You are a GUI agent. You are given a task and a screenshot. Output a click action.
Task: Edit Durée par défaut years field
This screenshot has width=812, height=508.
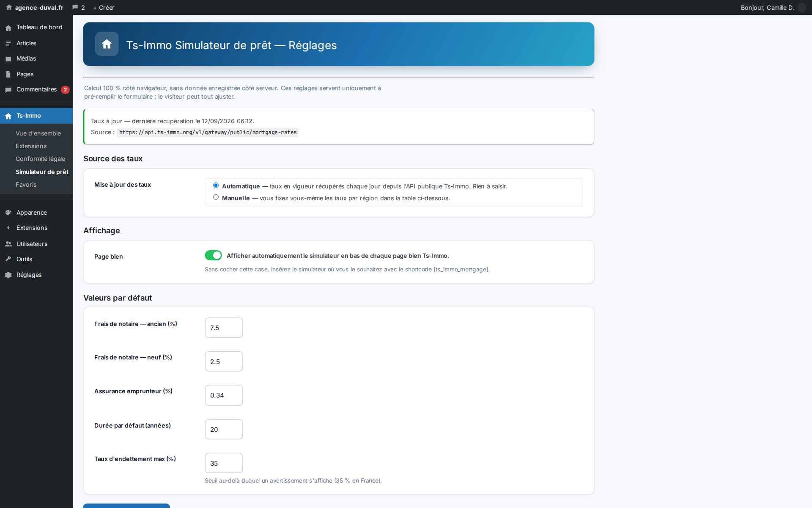tap(224, 429)
